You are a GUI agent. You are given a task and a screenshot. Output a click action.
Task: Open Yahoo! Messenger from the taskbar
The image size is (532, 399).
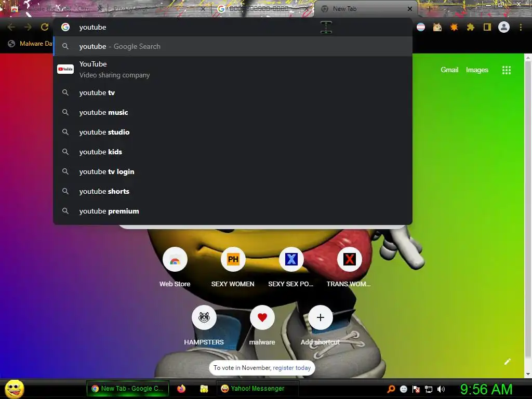pyautogui.click(x=258, y=389)
